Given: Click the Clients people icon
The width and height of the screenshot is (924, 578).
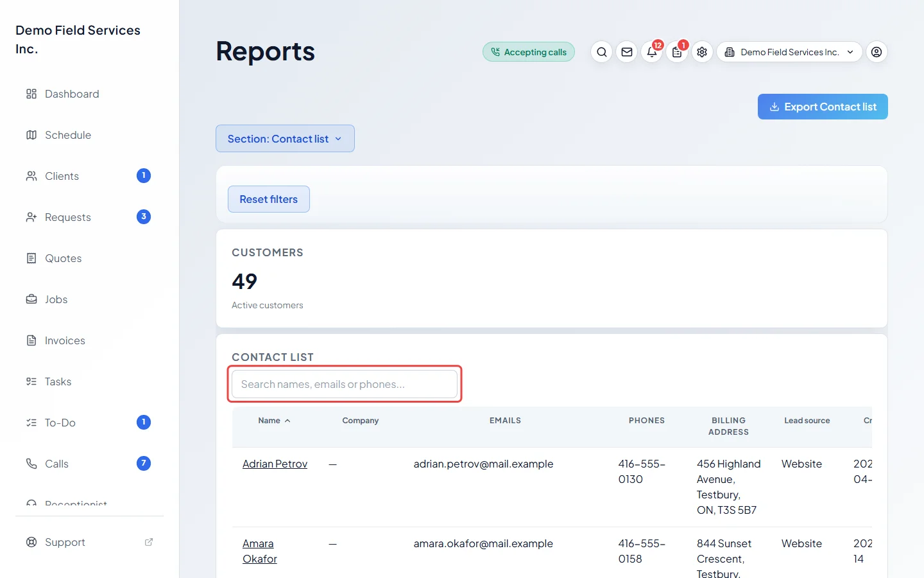Looking at the screenshot, I should tap(31, 176).
